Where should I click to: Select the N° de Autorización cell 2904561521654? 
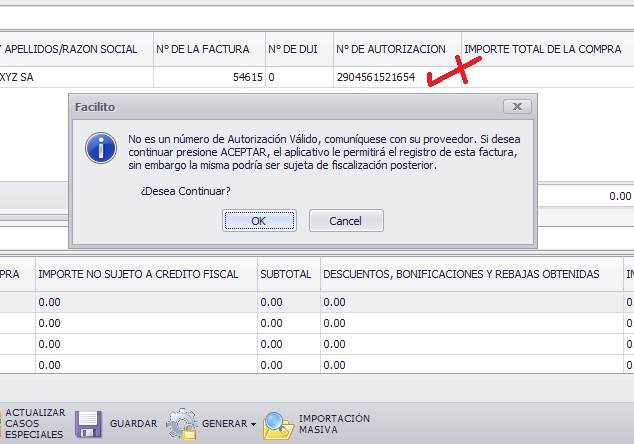coord(376,77)
